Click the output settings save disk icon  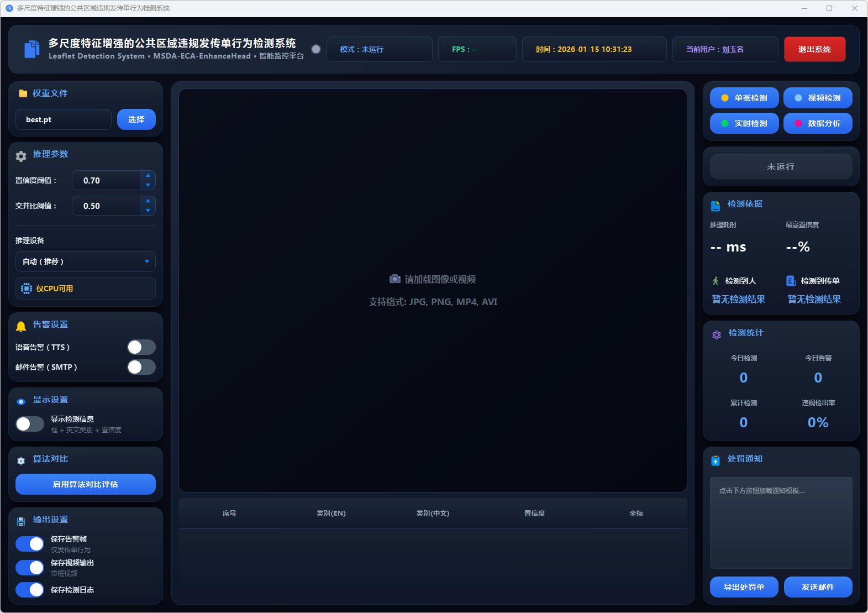point(21,521)
